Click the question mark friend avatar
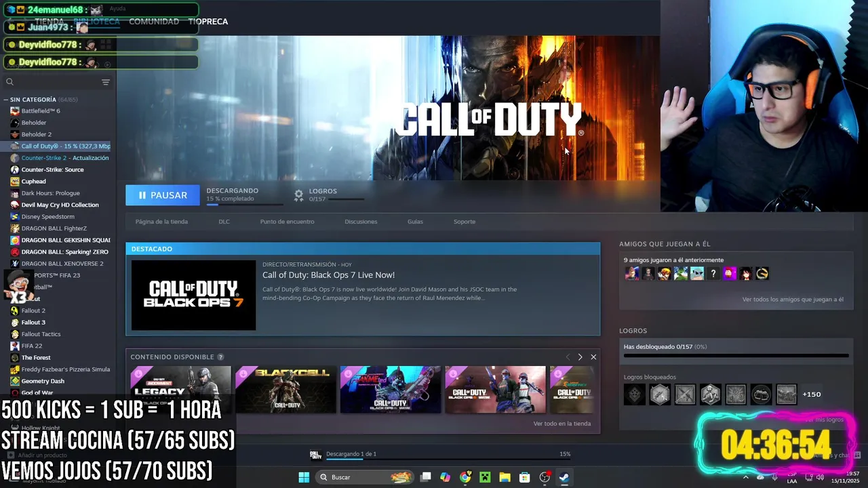This screenshot has width=868, height=488. [713, 274]
